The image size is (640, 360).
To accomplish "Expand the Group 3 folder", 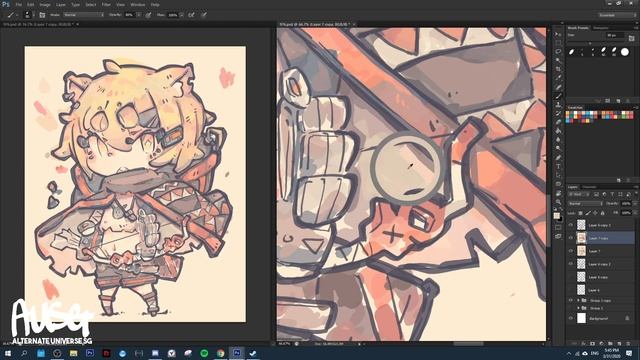I will (578, 308).
